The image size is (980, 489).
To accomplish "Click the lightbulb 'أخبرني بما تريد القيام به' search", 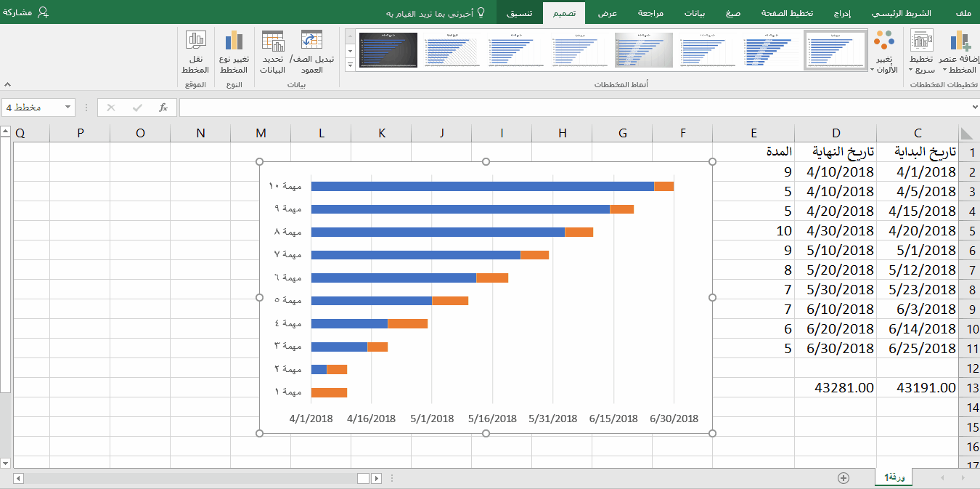I will [436, 13].
